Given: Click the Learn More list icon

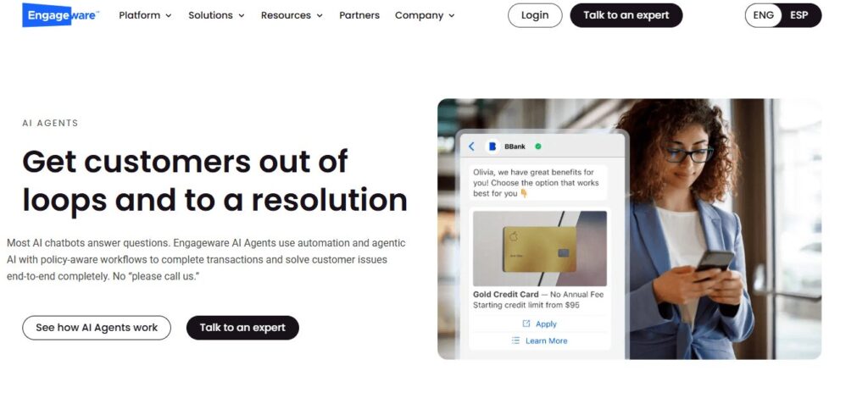Looking at the screenshot, I should point(516,340).
